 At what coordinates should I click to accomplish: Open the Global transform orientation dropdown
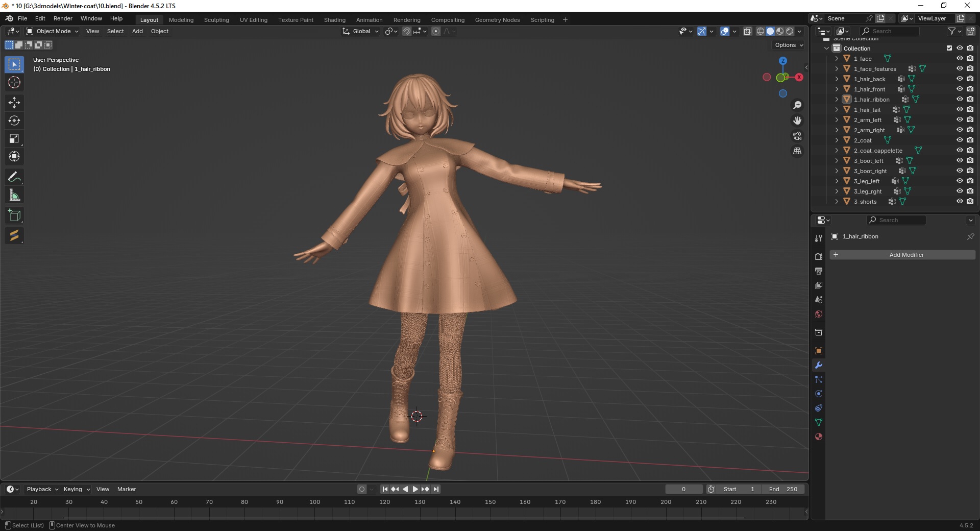361,31
